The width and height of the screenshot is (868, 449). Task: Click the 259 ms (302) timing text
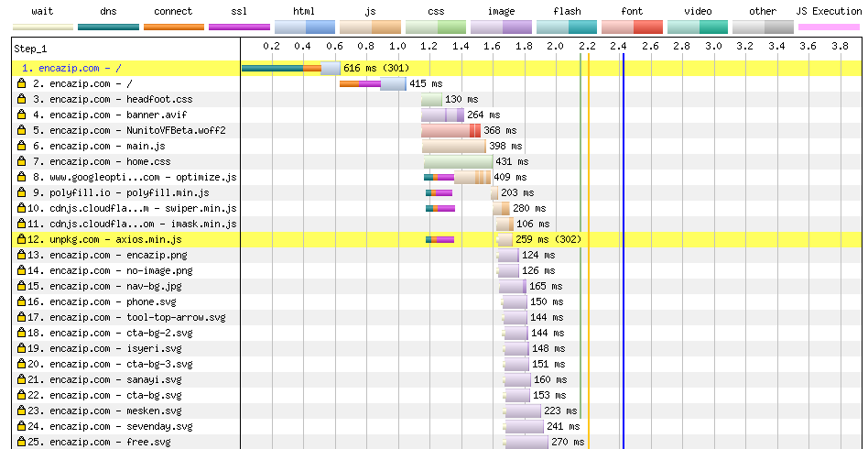tap(548, 239)
